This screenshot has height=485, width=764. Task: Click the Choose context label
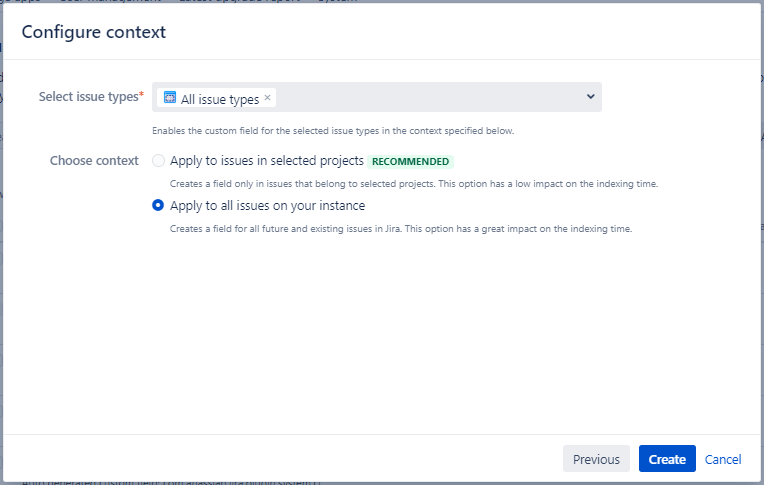pyautogui.click(x=94, y=161)
